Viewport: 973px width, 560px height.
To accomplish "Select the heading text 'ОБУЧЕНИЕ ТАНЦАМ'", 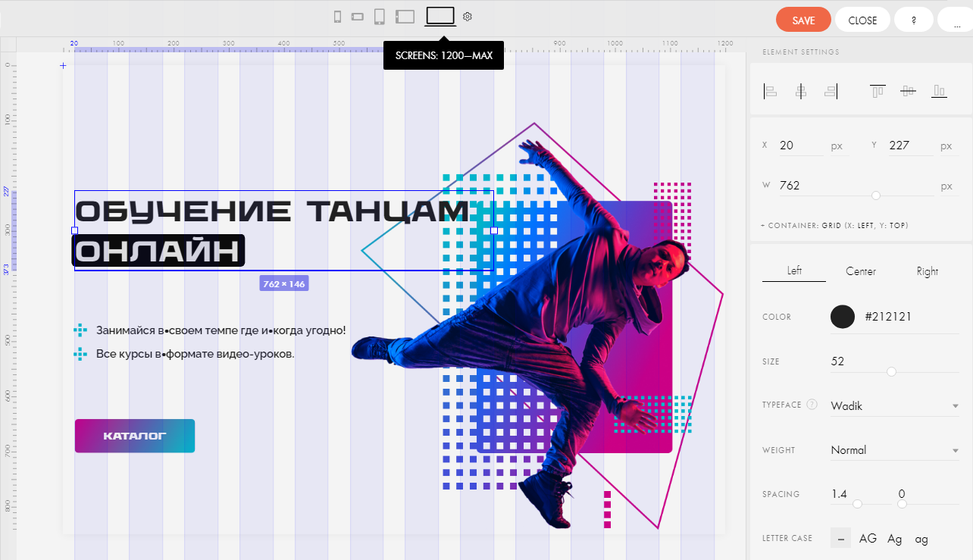I will tap(272, 211).
